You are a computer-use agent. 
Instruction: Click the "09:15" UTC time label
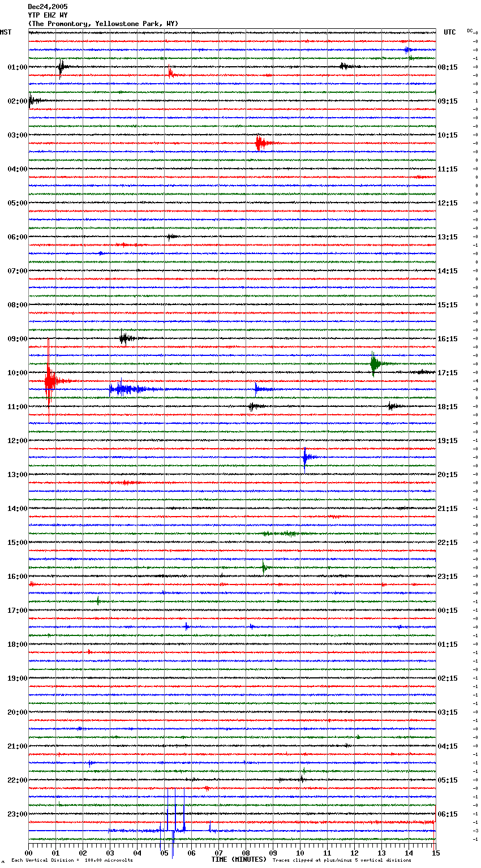point(448,101)
